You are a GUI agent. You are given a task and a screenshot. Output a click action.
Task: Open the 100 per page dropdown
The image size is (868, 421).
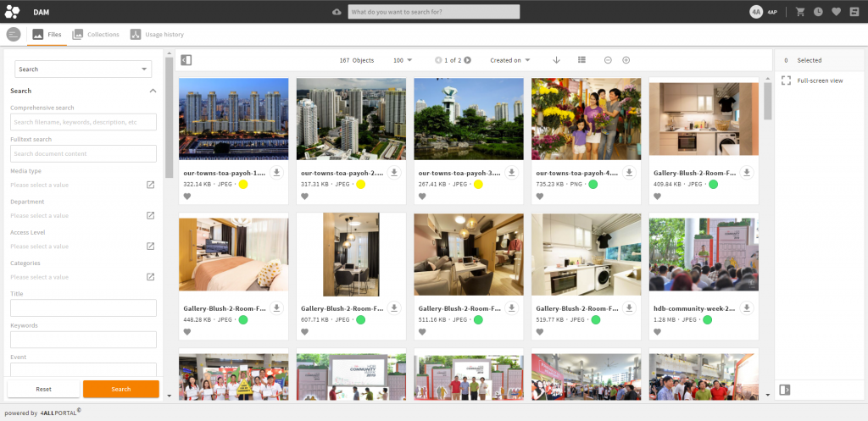point(403,60)
